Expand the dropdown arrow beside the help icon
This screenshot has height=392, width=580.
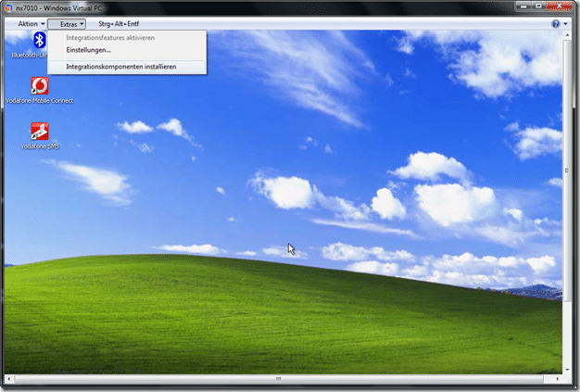tap(565, 24)
